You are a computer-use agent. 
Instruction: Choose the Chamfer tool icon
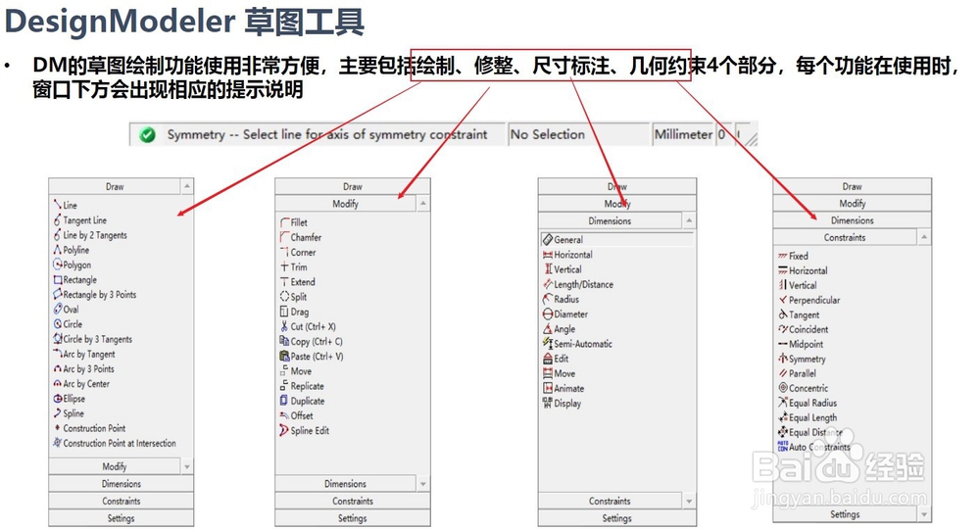284,237
